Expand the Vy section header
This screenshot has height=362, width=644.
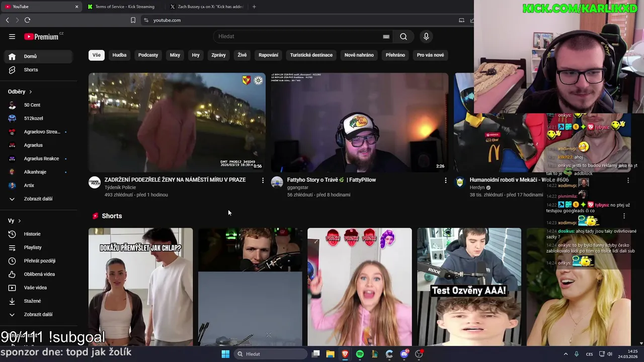pyautogui.click(x=14, y=221)
